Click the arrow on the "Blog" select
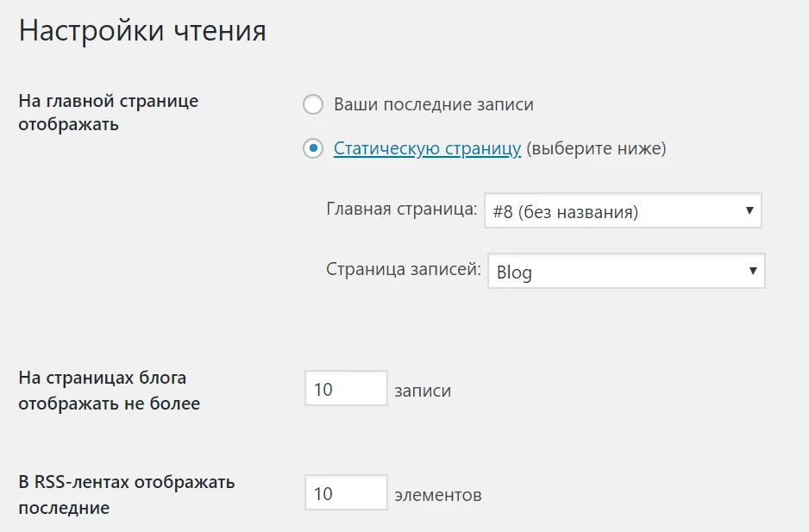Viewport: 809px width, 532px height. click(x=752, y=272)
